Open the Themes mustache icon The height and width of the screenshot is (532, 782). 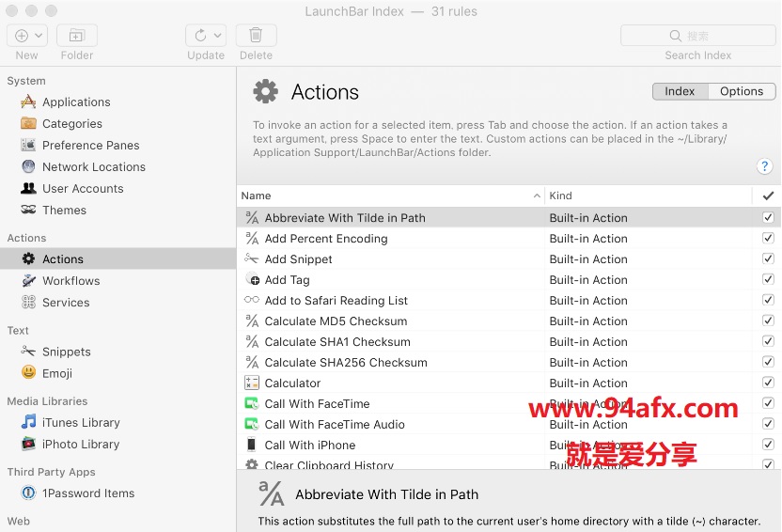28,210
